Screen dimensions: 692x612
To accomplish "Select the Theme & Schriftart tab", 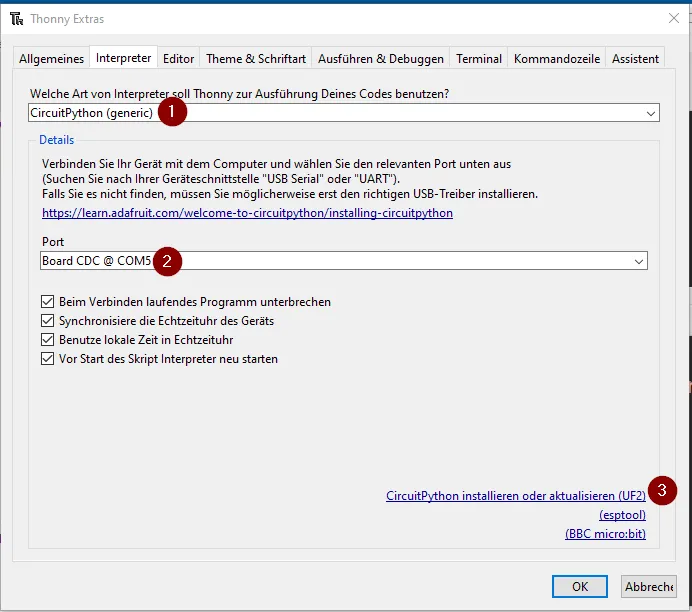I will point(256,59).
